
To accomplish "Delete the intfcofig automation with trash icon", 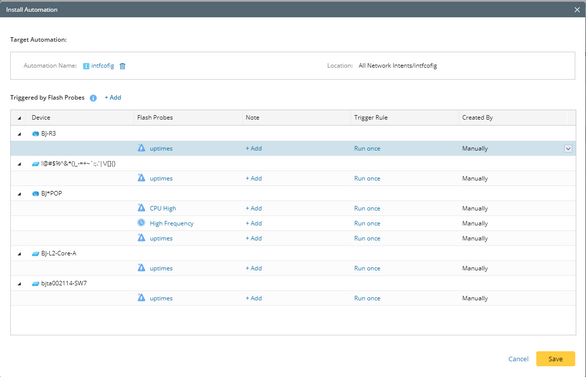I will click(x=122, y=66).
